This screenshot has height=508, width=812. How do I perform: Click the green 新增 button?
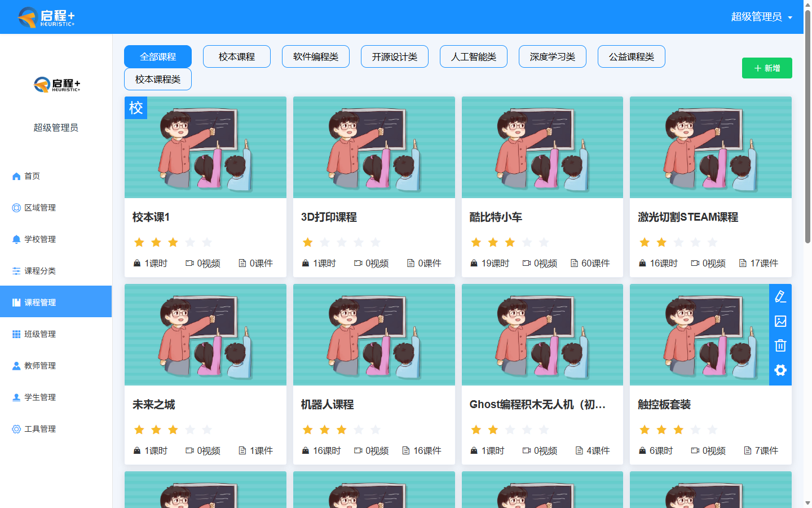pyautogui.click(x=767, y=68)
